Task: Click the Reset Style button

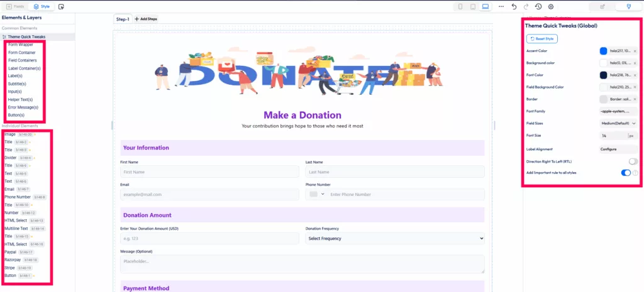Action: (543, 39)
